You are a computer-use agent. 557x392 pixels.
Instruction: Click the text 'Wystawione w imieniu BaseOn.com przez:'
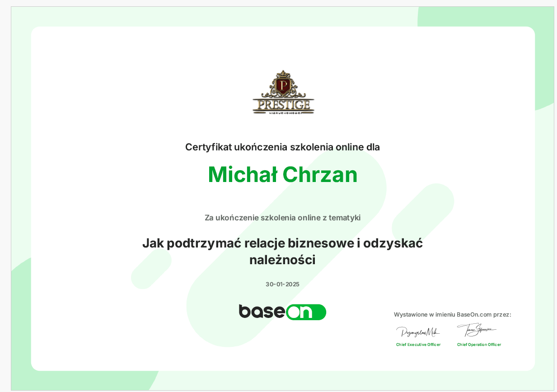pyautogui.click(x=452, y=314)
